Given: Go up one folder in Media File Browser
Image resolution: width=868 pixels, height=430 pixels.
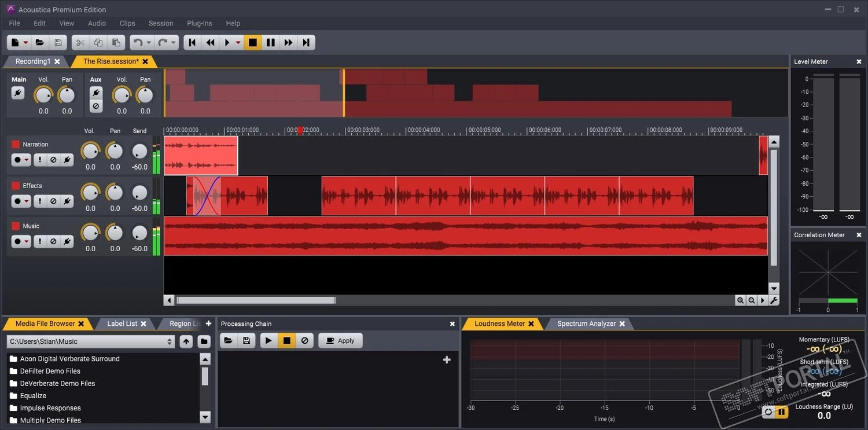Looking at the screenshot, I should point(186,341).
